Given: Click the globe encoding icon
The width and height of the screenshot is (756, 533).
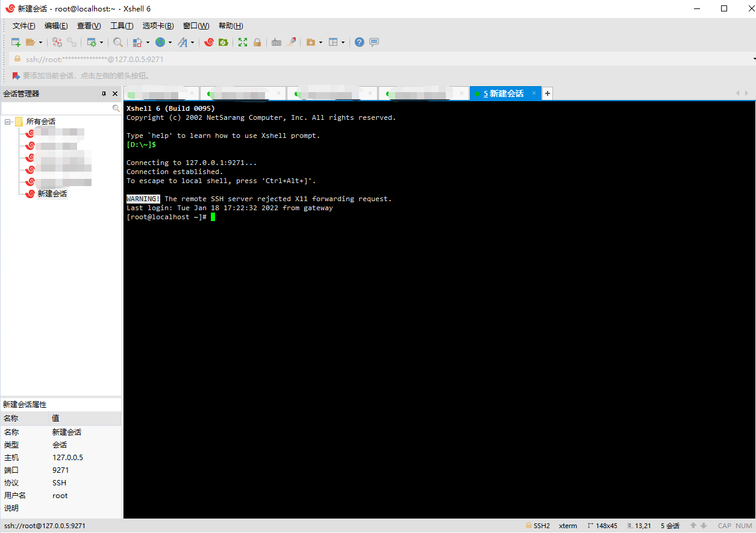Looking at the screenshot, I should (x=160, y=42).
